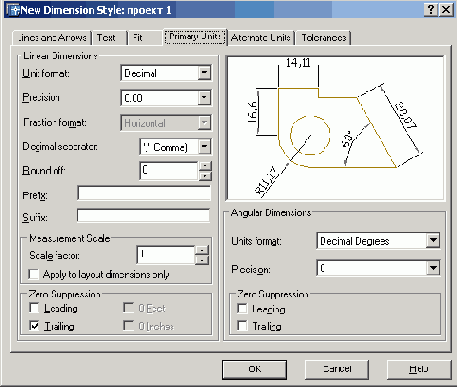Click the Round off input field
The image size is (457, 387).
[x=169, y=171]
